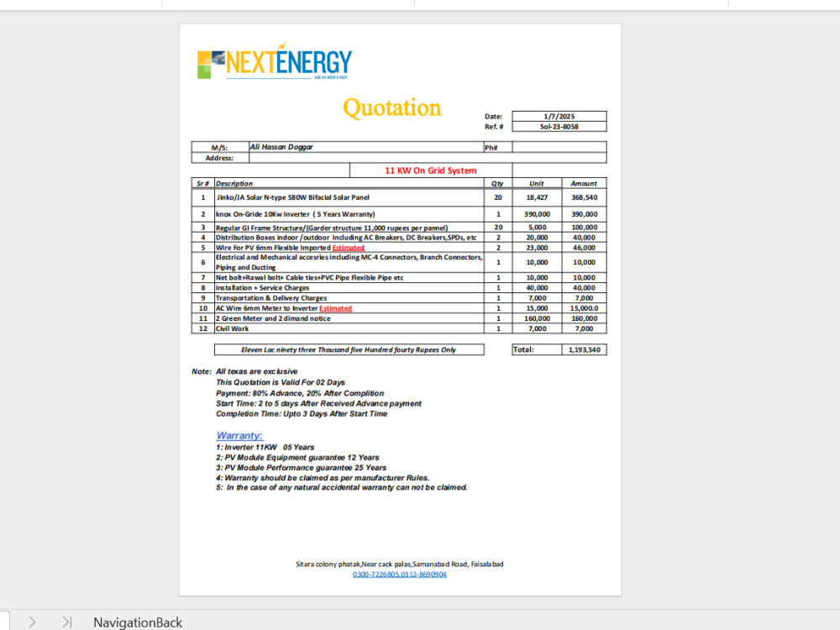This screenshot has width=840, height=630.
Task: Click the Civil Work description
Action: 232,328
